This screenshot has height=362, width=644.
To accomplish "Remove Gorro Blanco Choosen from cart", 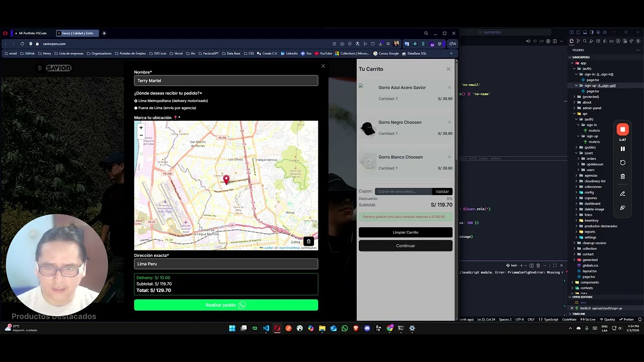I will click(449, 157).
